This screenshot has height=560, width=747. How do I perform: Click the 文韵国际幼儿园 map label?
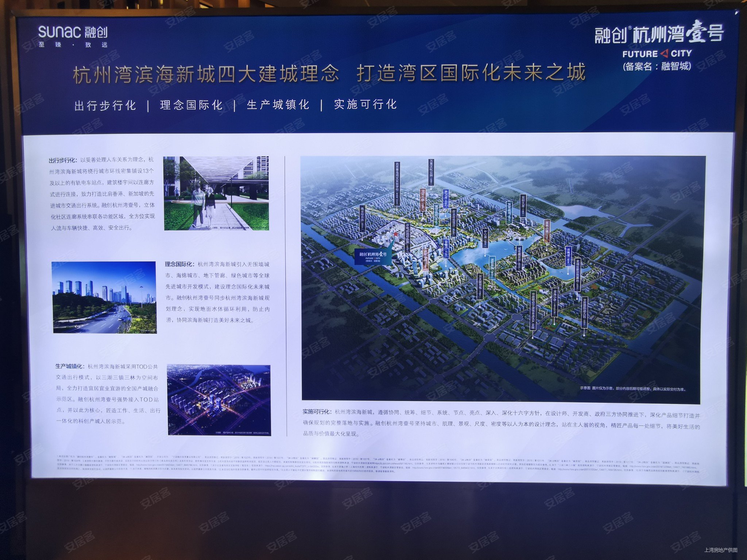tap(584, 313)
